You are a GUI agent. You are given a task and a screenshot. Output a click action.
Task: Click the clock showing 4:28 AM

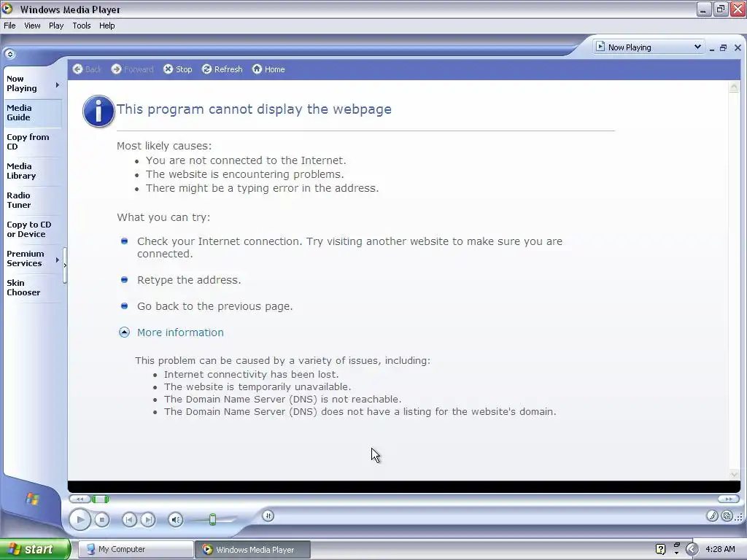[x=720, y=549]
